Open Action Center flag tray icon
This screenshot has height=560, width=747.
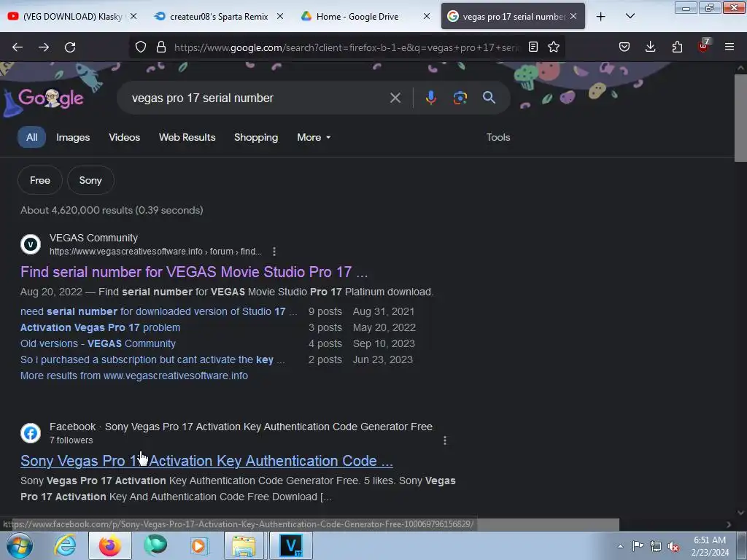point(638,546)
